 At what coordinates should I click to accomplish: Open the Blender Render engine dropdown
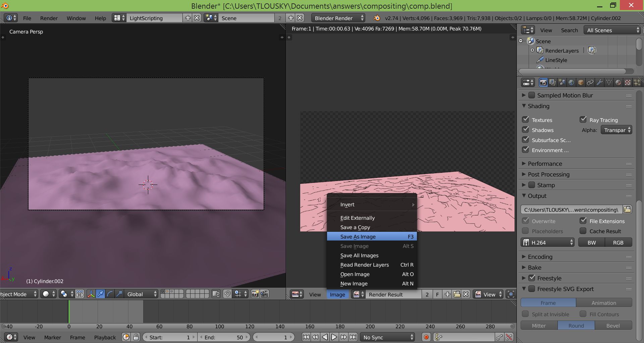coord(338,18)
